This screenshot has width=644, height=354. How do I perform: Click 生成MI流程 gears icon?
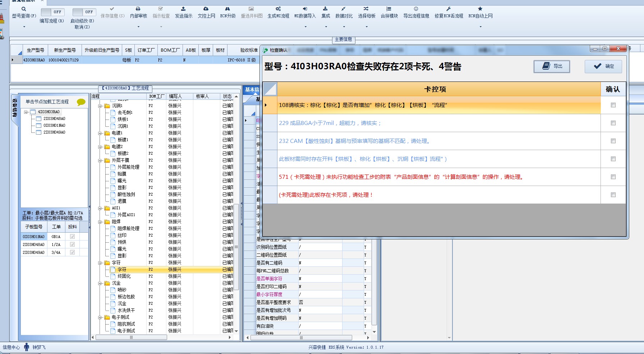[x=278, y=9]
